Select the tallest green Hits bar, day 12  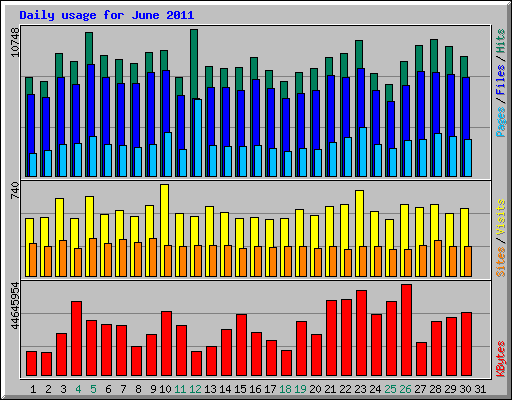[194, 63]
